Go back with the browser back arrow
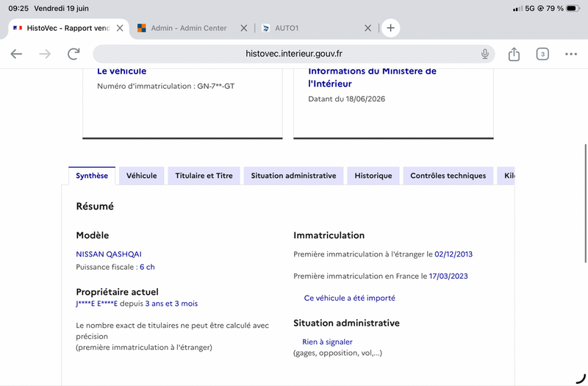The height and width of the screenshot is (386, 588). click(x=16, y=54)
